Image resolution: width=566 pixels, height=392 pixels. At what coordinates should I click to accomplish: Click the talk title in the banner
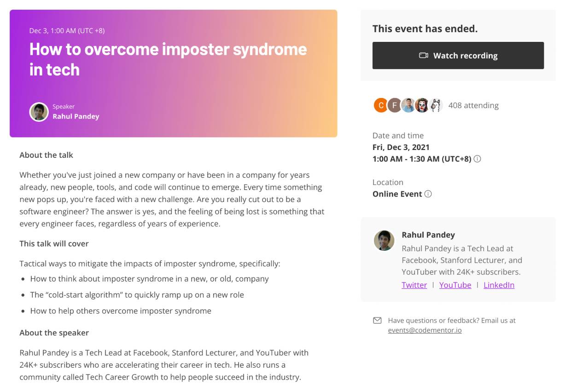(x=168, y=59)
